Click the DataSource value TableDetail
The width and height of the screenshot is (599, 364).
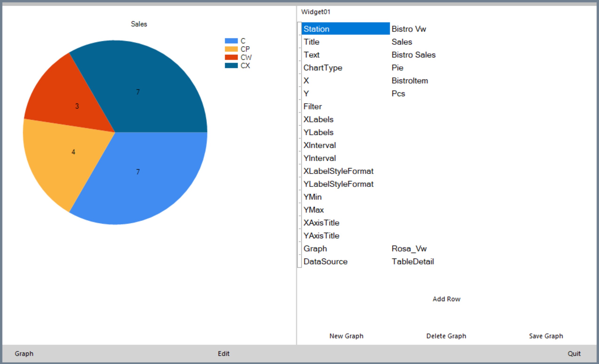tap(412, 262)
